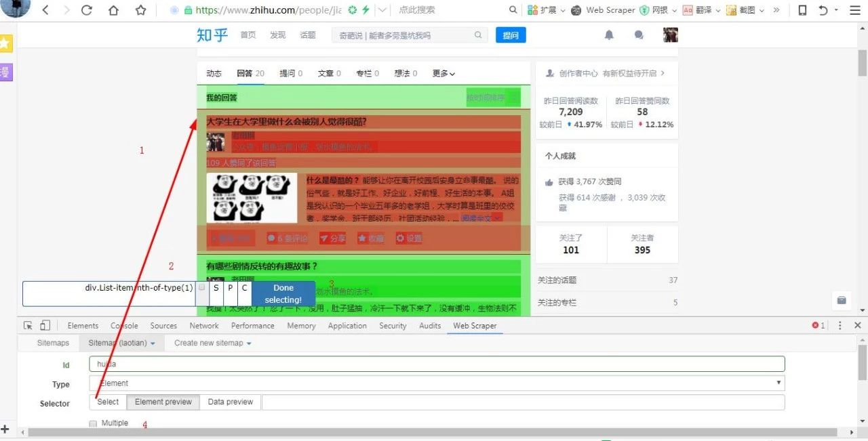The width and height of the screenshot is (868, 441).
Task: Enable the Multiple checkbox in Web Scraper
Action: pyautogui.click(x=92, y=423)
